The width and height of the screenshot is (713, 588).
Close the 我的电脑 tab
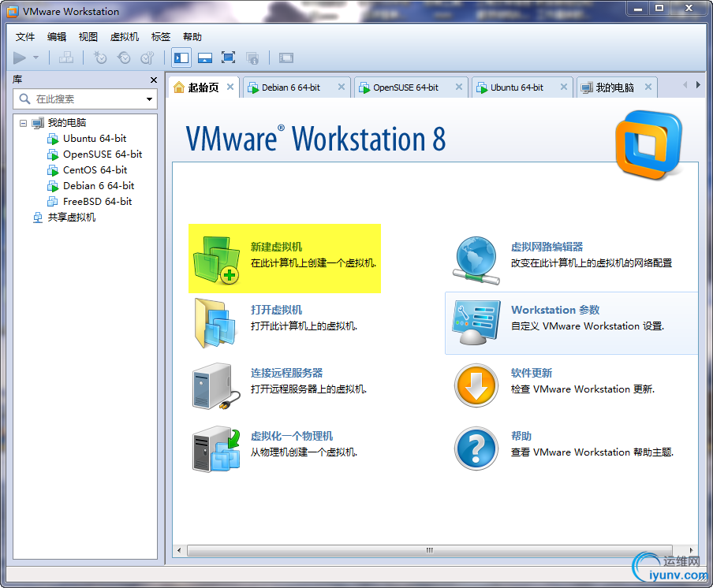coord(648,87)
